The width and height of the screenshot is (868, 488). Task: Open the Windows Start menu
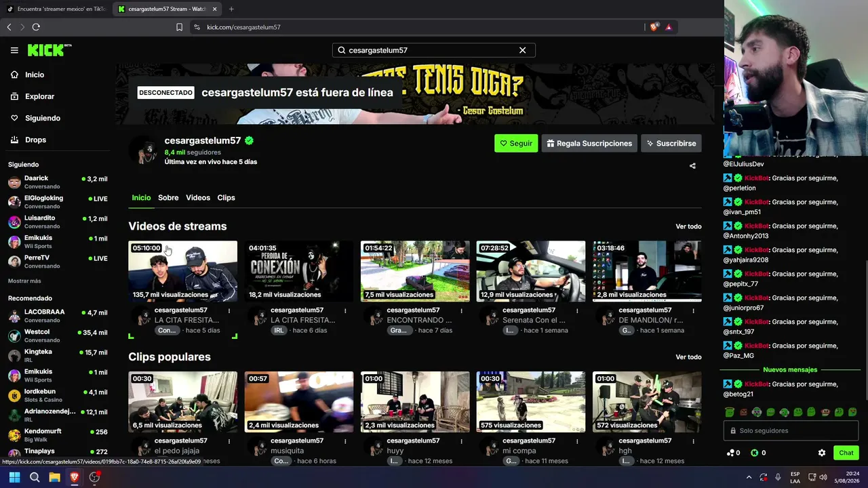(14, 477)
